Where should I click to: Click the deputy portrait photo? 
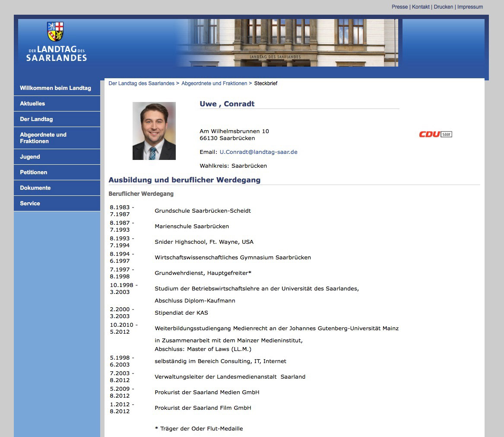[154, 131]
